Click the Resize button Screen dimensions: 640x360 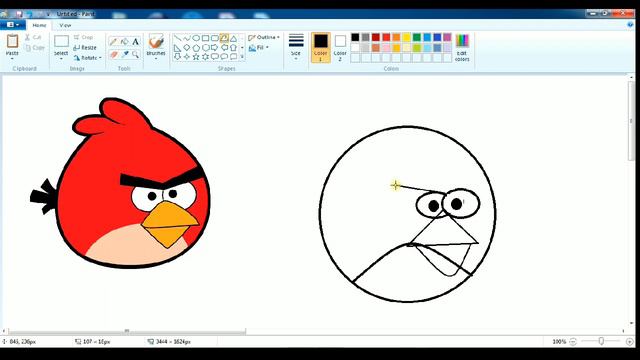pyautogui.click(x=85, y=47)
